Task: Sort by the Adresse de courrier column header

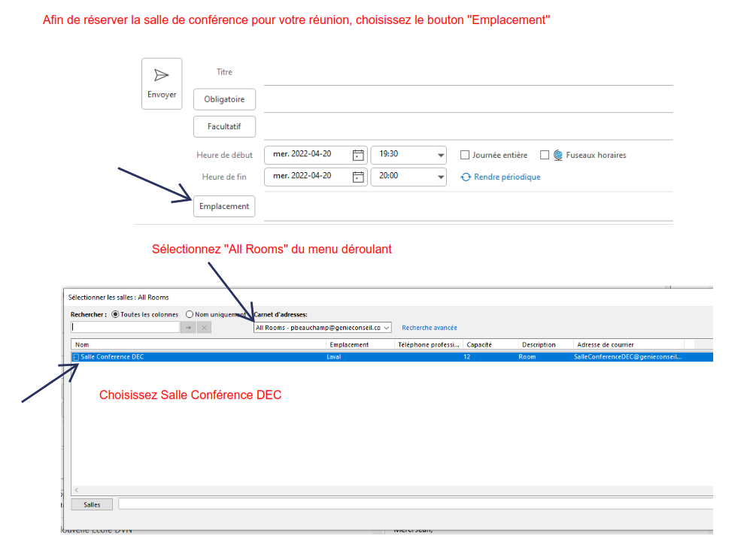Action: pyautogui.click(x=629, y=344)
